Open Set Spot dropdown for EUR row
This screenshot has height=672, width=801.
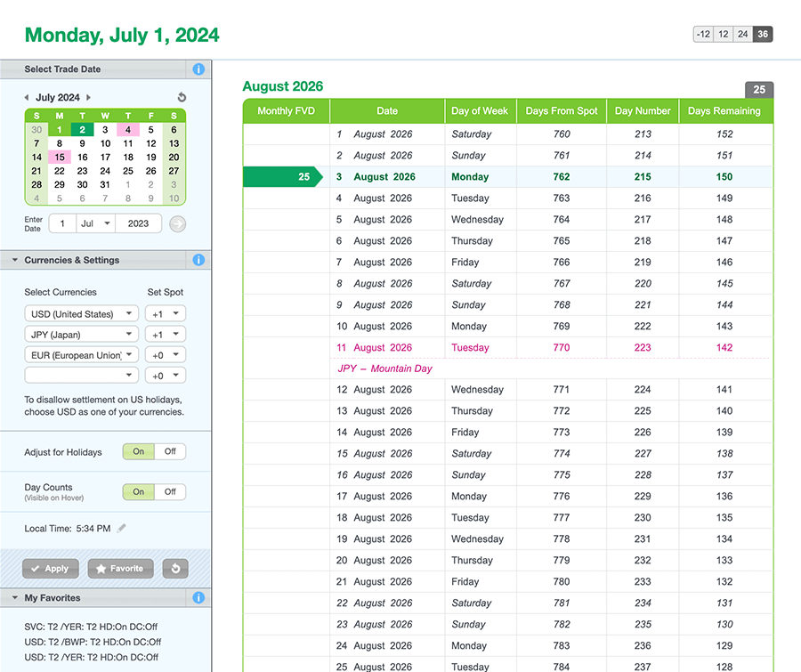click(166, 354)
